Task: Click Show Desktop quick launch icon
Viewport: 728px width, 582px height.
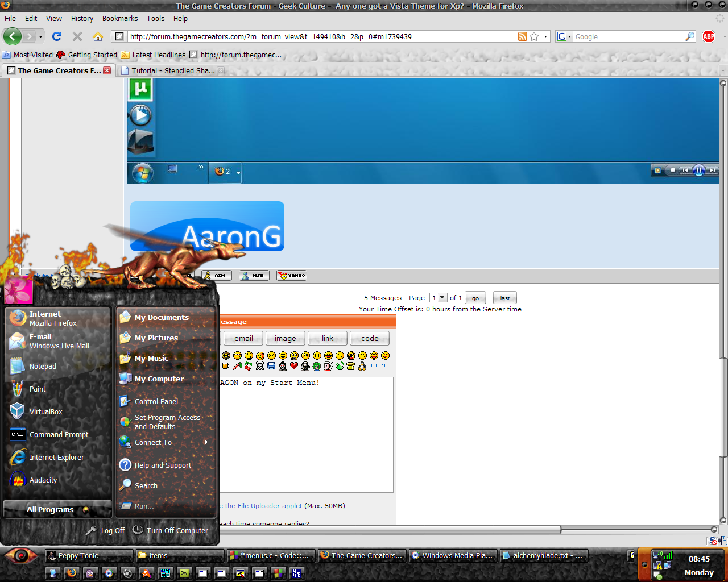Action: (53, 573)
